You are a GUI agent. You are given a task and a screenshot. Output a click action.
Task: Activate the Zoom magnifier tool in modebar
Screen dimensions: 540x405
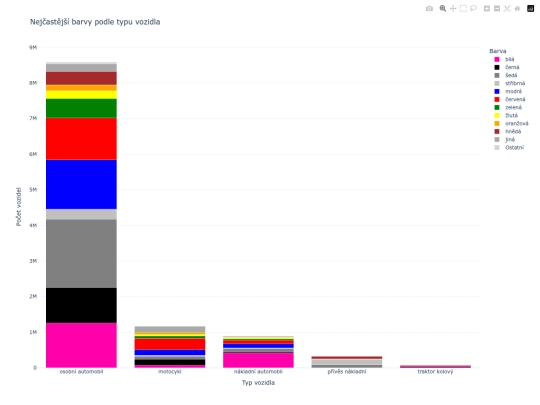(x=443, y=9)
